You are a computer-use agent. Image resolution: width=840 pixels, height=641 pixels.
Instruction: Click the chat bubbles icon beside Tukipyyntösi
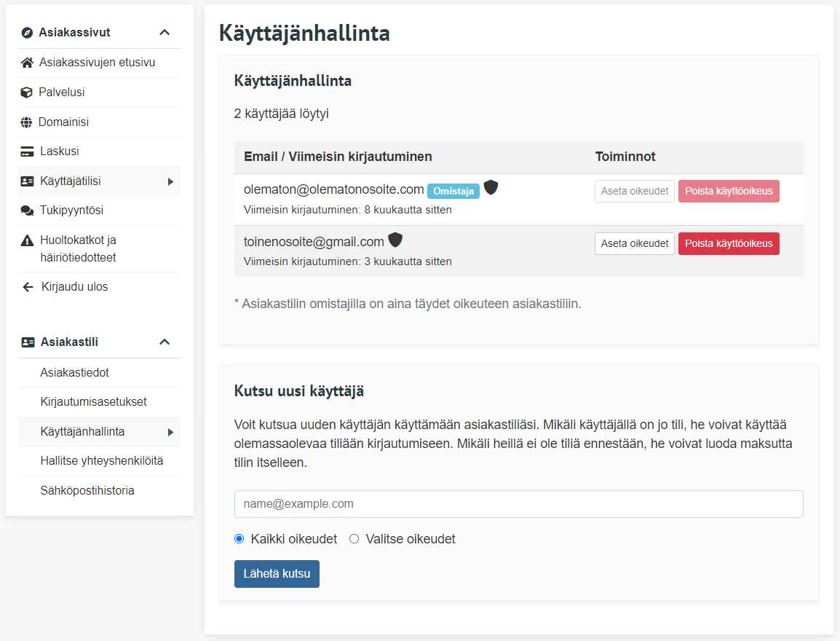click(27, 211)
